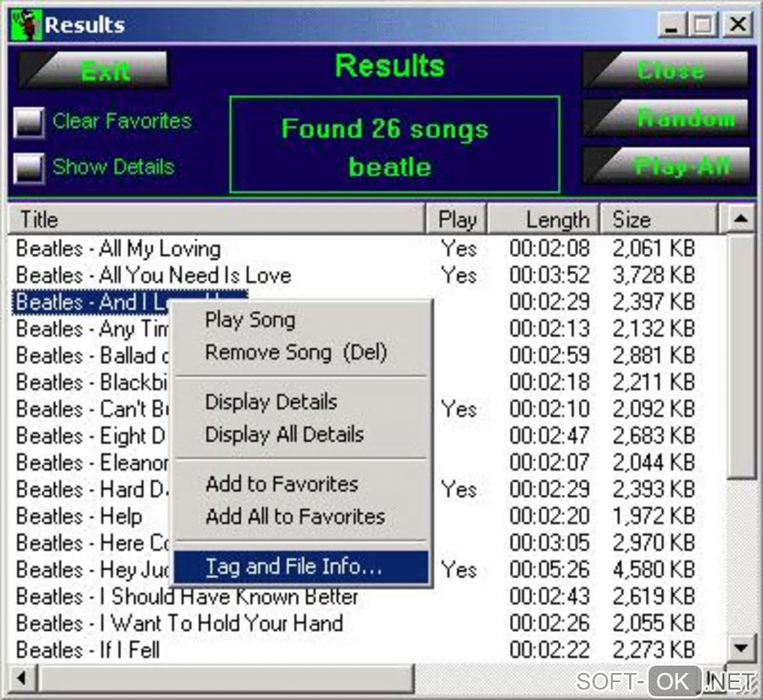Click length 00:05:26 cell
Screen dimensions: 763x700
click(549, 570)
